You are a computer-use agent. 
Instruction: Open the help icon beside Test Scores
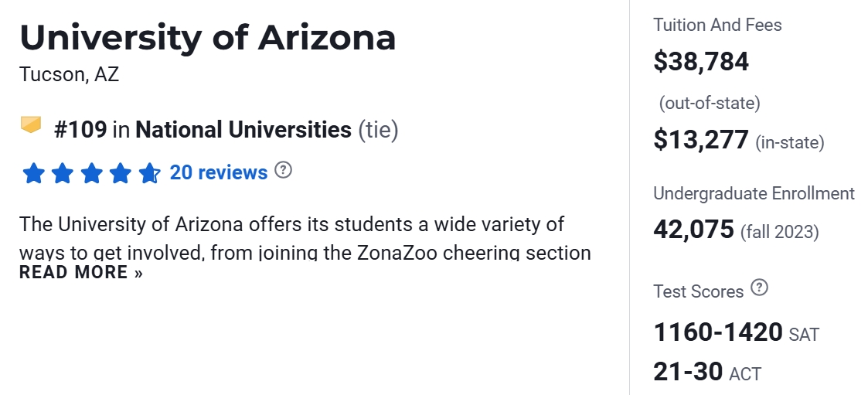761,288
